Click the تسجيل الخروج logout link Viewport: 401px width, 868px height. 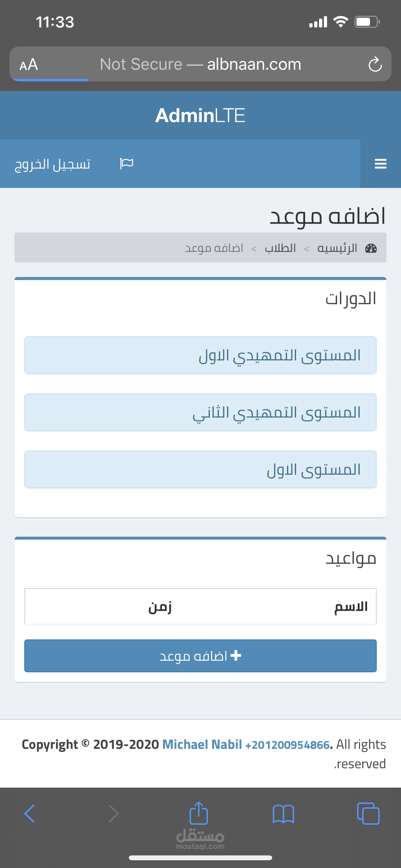[x=53, y=164]
